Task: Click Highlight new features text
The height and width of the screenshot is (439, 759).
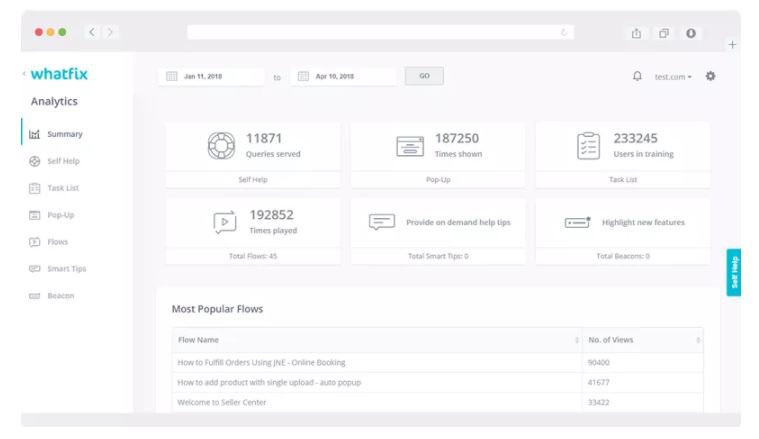Action: point(643,222)
